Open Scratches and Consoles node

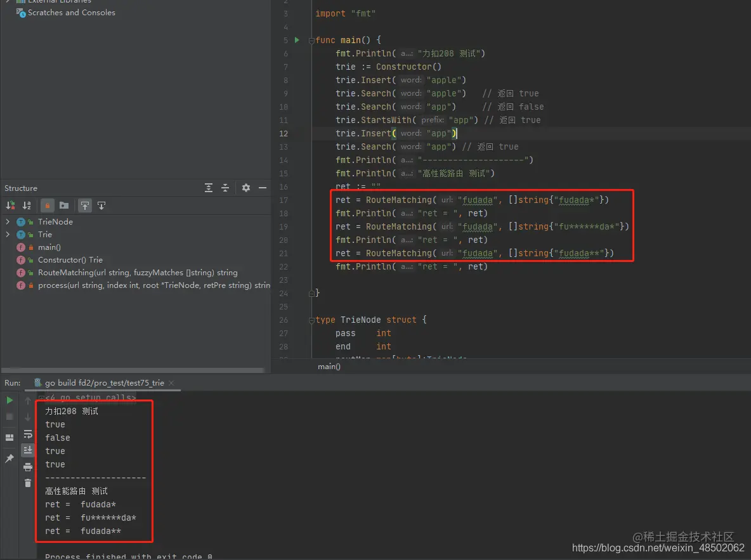(x=71, y=13)
